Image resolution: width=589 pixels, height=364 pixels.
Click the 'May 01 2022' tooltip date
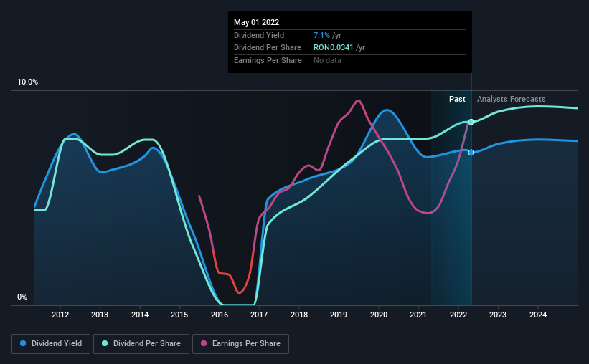click(257, 22)
